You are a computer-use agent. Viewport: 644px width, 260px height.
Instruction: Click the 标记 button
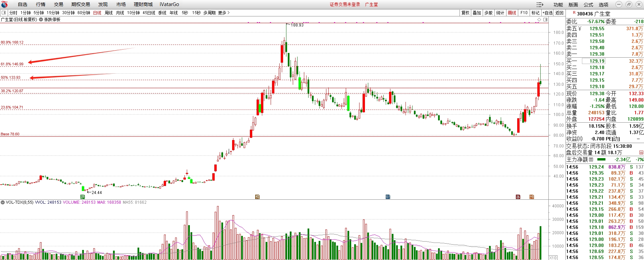(536, 13)
